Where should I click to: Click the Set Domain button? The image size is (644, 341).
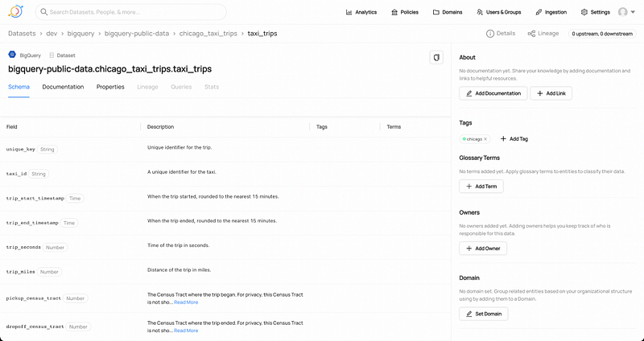point(484,314)
